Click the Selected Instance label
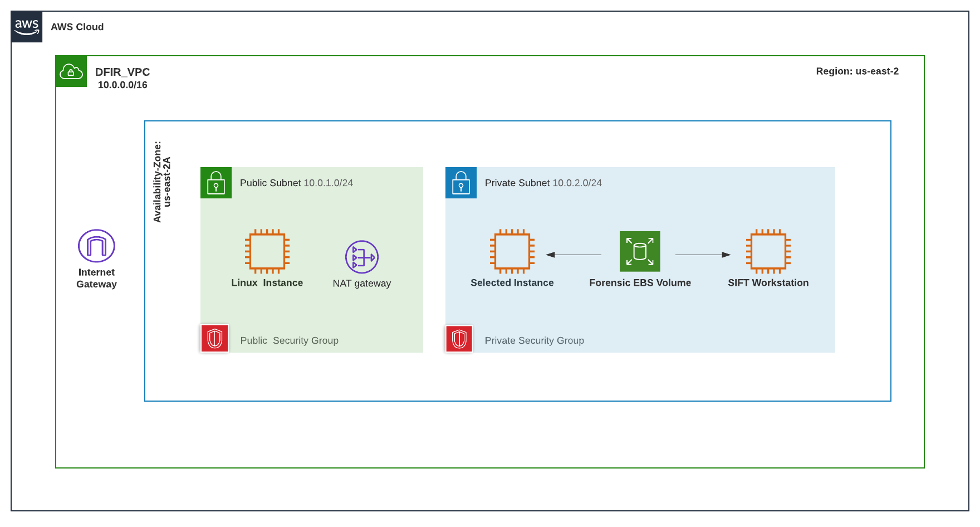This screenshot has width=980, height=527. [x=512, y=282]
